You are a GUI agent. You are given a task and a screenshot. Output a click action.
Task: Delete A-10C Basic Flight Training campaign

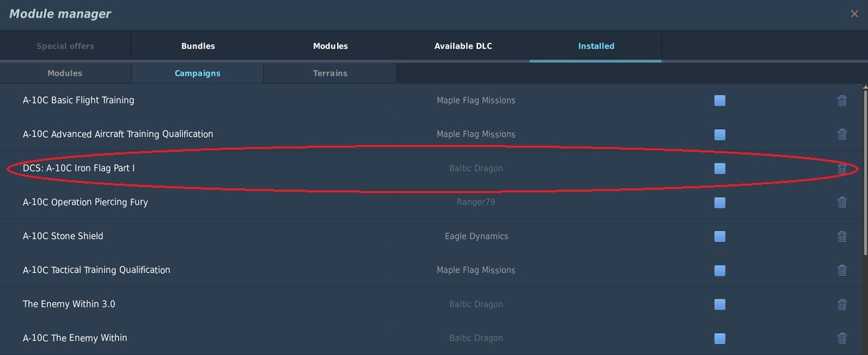[842, 100]
